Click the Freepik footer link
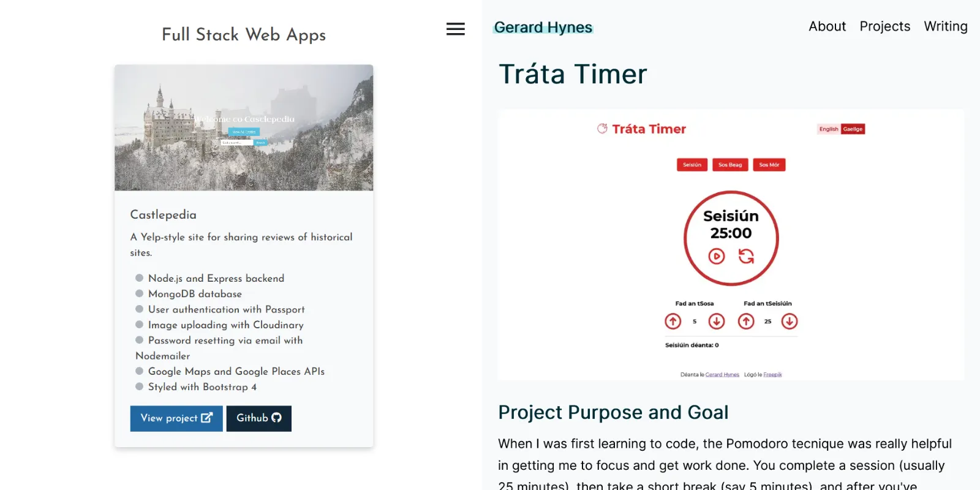 (x=772, y=375)
